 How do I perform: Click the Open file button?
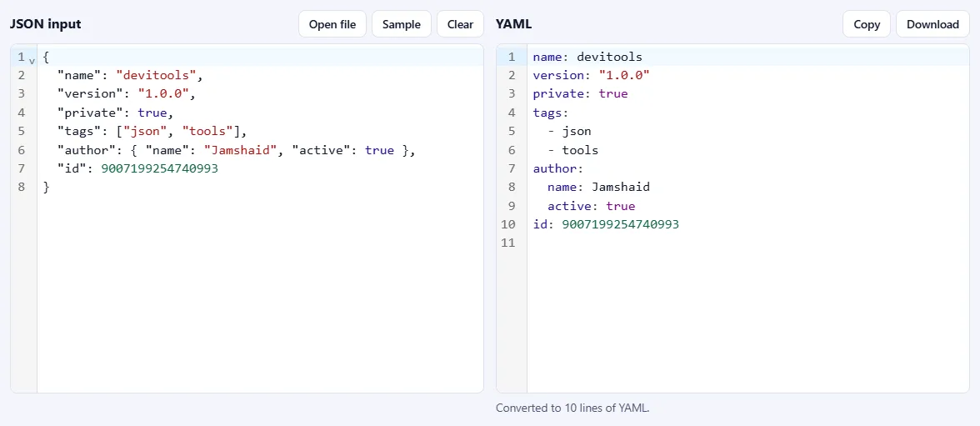point(332,24)
